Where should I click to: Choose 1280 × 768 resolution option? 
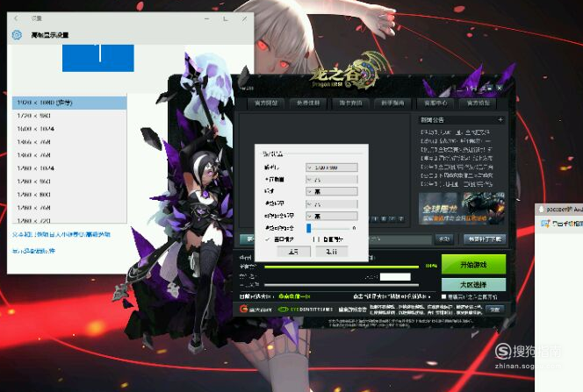tap(69, 208)
